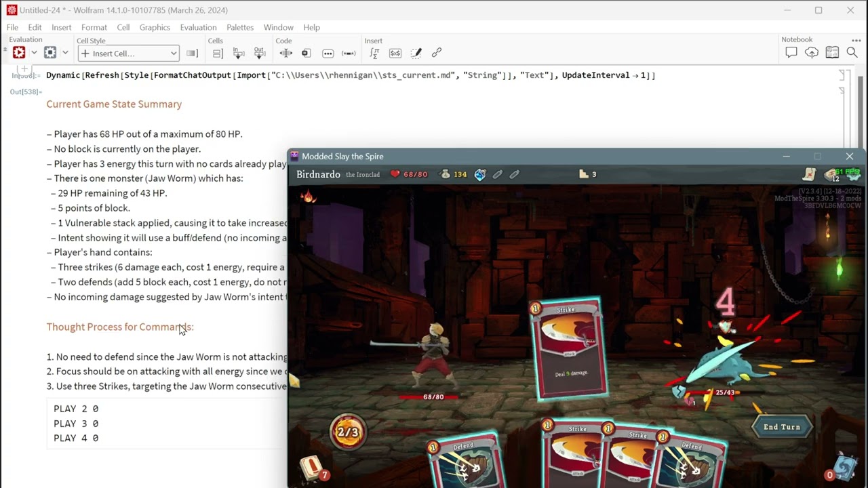The image size is (868, 488).
Task: Click 'Player has 68 HP' summary line
Action: (144, 134)
